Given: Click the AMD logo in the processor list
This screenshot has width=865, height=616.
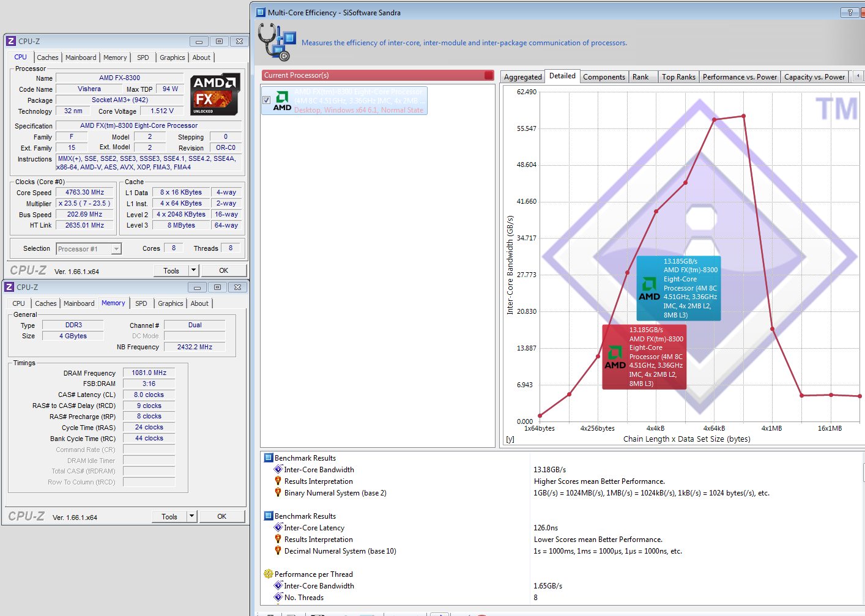Looking at the screenshot, I should coord(282,101).
